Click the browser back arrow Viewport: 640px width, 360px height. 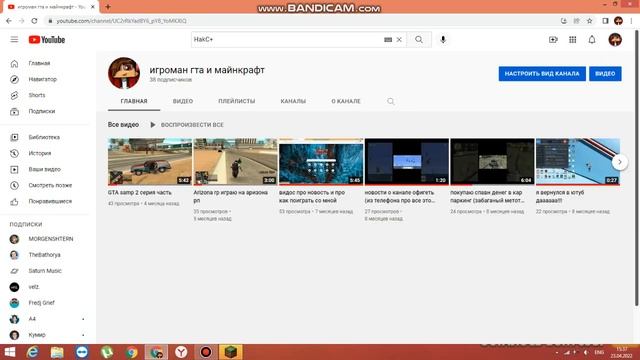pos(9,21)
